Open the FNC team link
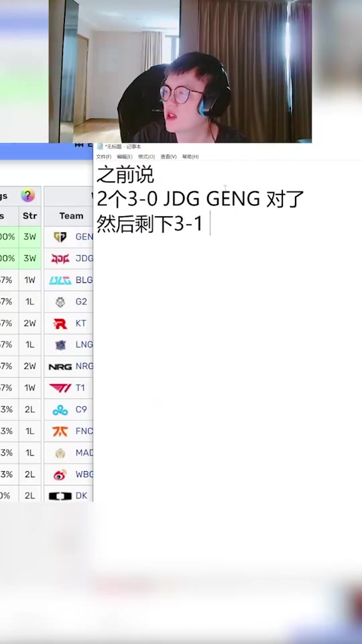362x644 pixels. tap(84, 431)
